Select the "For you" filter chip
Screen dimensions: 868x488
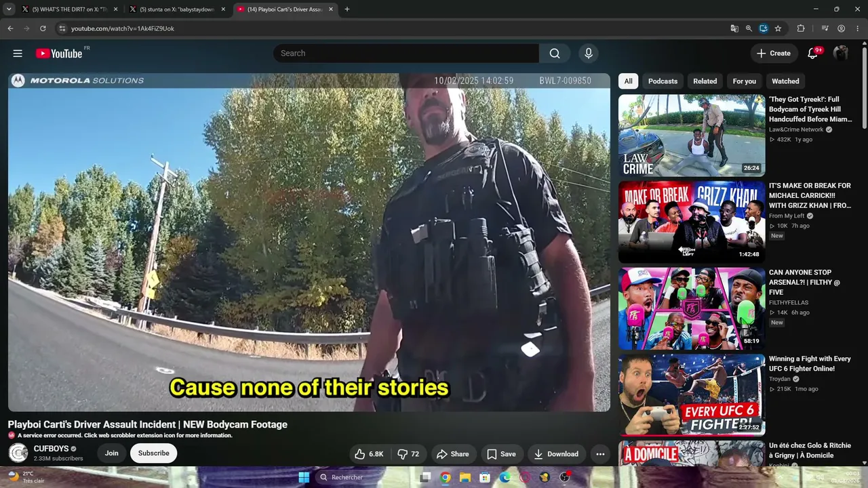click(x=745, y=81)
